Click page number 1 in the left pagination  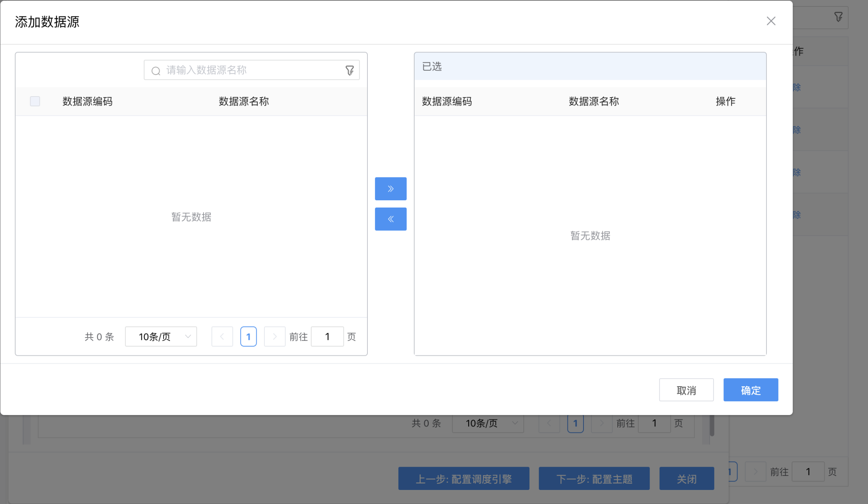(248, 336)
